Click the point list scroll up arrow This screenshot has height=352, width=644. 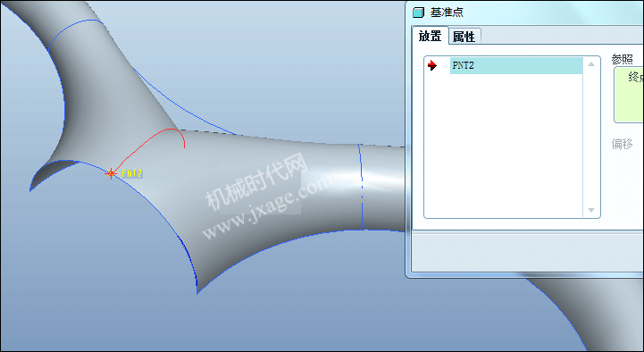coord(591,63)
